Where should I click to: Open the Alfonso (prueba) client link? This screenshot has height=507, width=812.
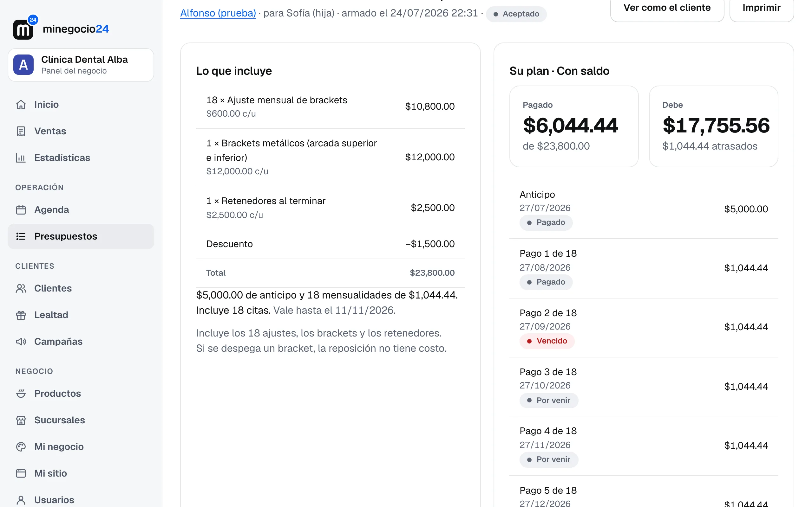point(218,13)
